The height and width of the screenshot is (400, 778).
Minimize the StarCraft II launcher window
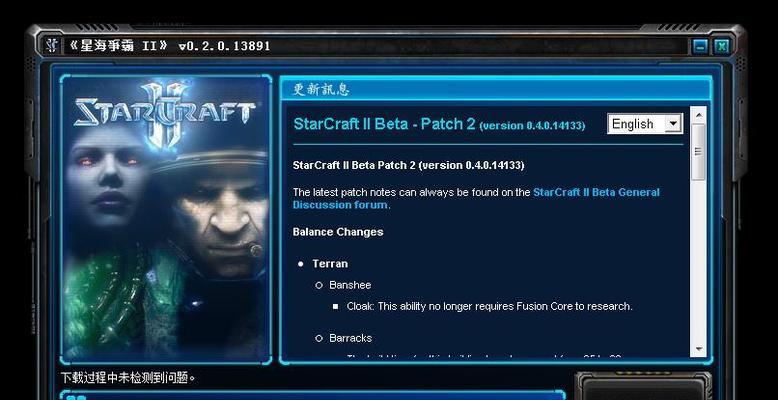pyautogui.click(x=700, y=47)
